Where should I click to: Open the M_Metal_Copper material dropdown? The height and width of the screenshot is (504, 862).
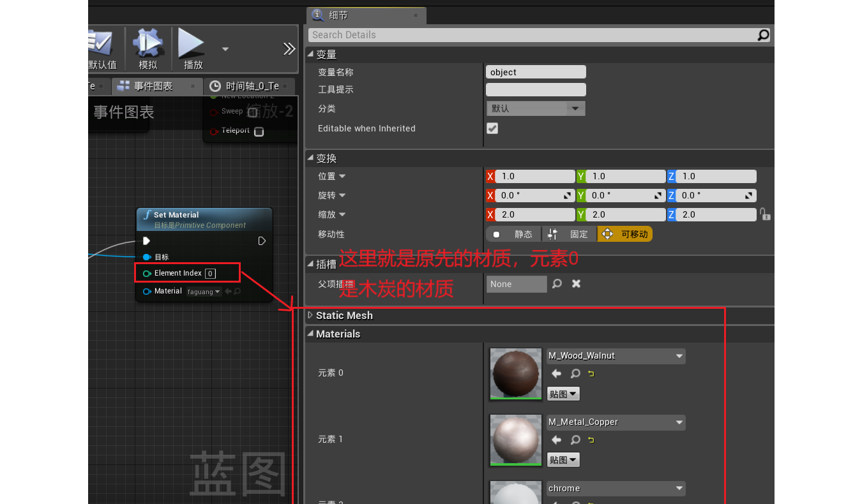pos(616,422)
